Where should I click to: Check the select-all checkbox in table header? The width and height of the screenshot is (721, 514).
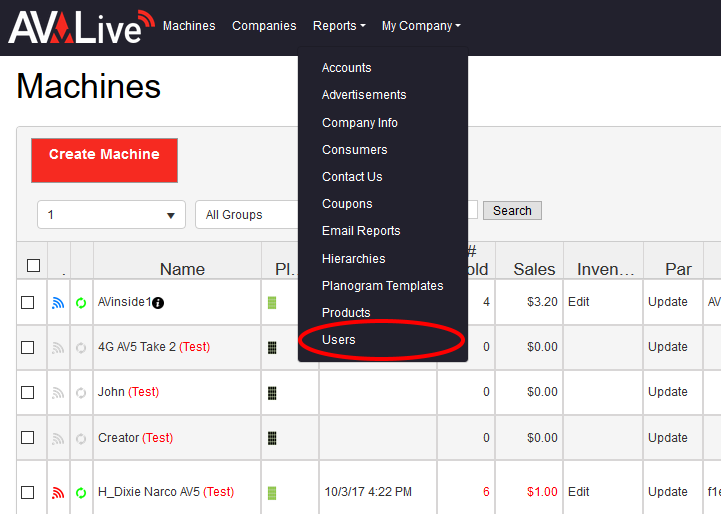33,266
